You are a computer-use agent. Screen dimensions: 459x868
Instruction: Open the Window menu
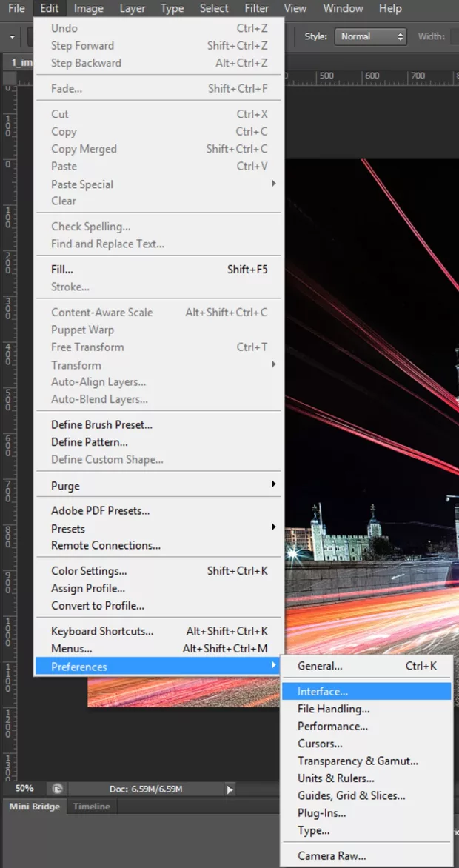pyautogui.click(x=343, y=9)
